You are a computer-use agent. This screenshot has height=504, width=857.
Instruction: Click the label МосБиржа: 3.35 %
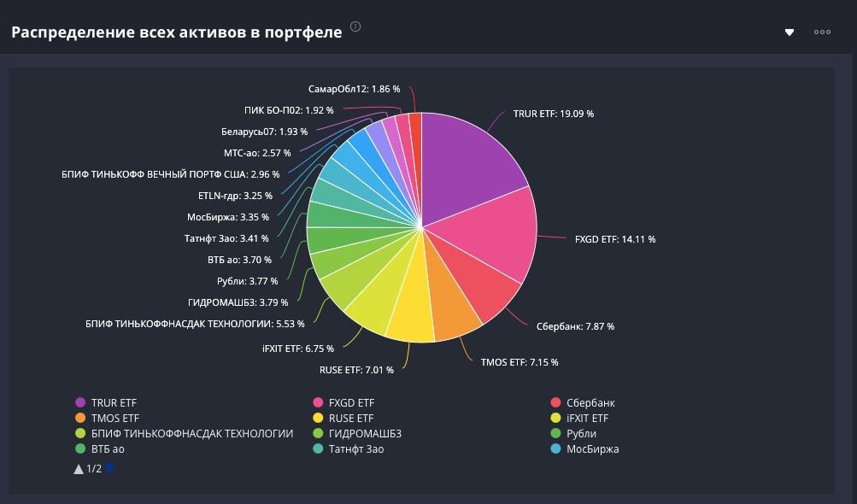tap(228, 217)
